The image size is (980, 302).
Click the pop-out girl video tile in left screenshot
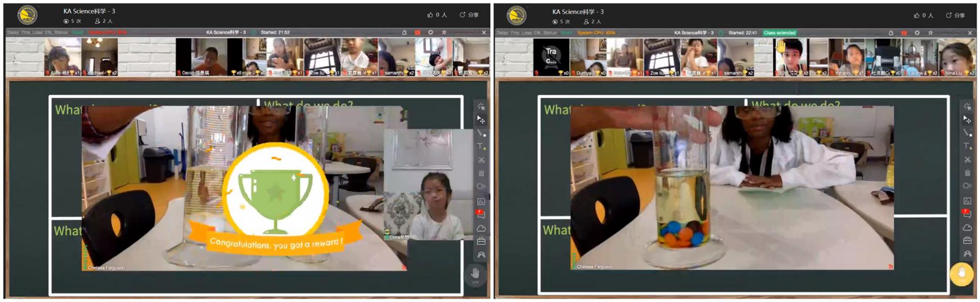[428, 185]
